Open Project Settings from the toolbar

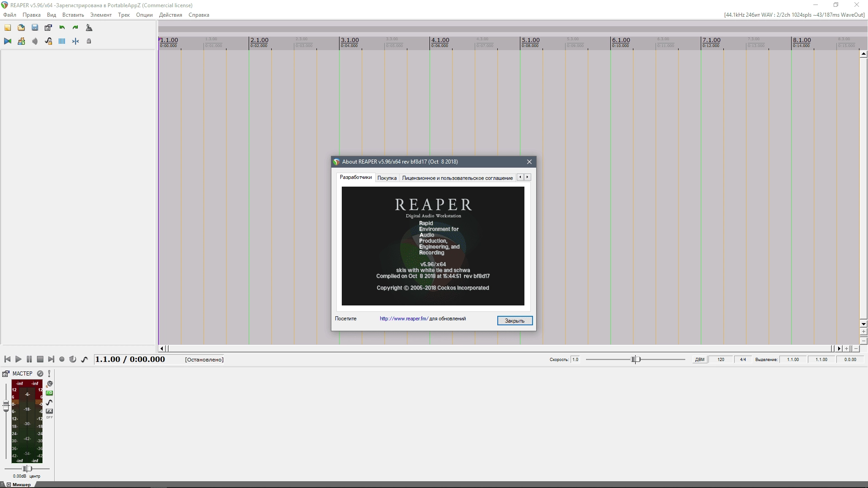pos(48,28)
